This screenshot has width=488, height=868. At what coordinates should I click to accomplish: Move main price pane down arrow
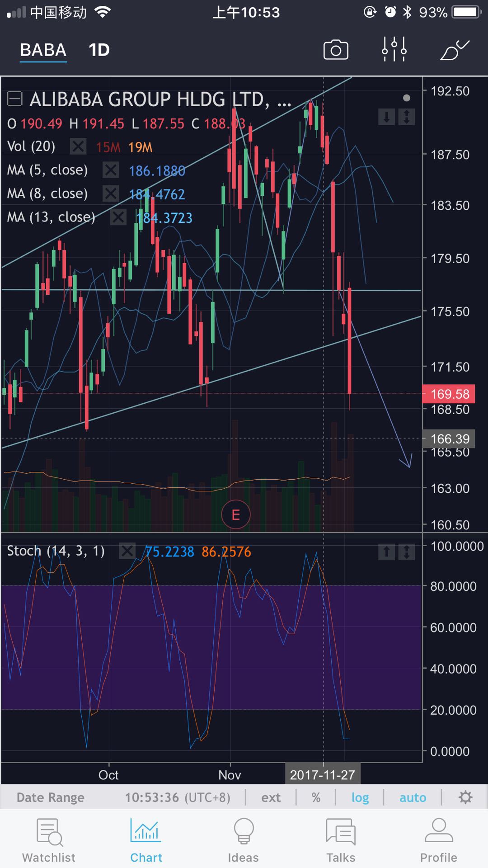pos(386,117)
